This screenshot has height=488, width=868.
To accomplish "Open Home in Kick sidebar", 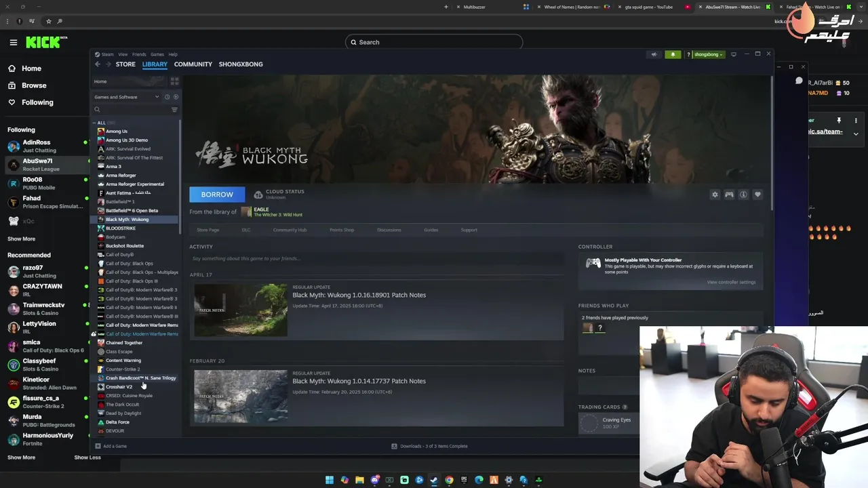I will [x=25, y=68].
